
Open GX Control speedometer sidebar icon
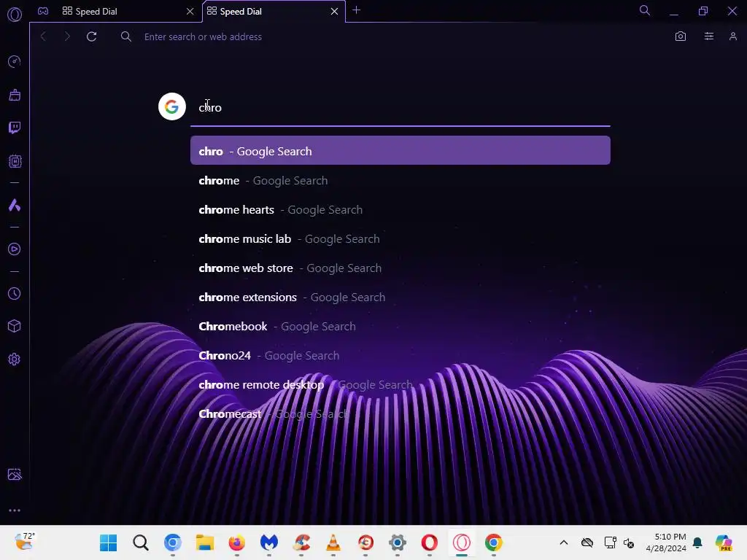(x=15, y=61)
